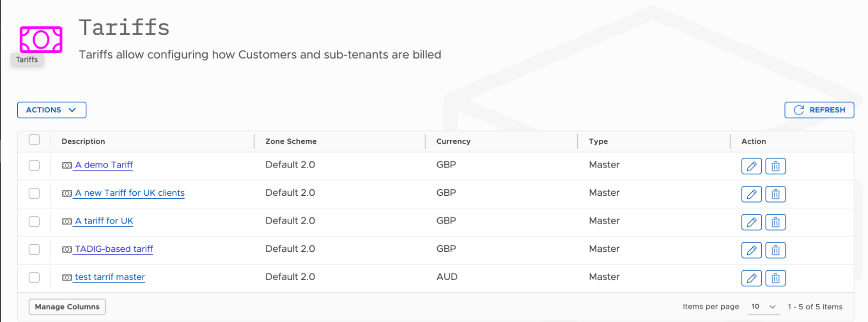Delete the 'A tariff for UK' entry
The width and height of the screenshot is (868, 322).
[776, 222]
